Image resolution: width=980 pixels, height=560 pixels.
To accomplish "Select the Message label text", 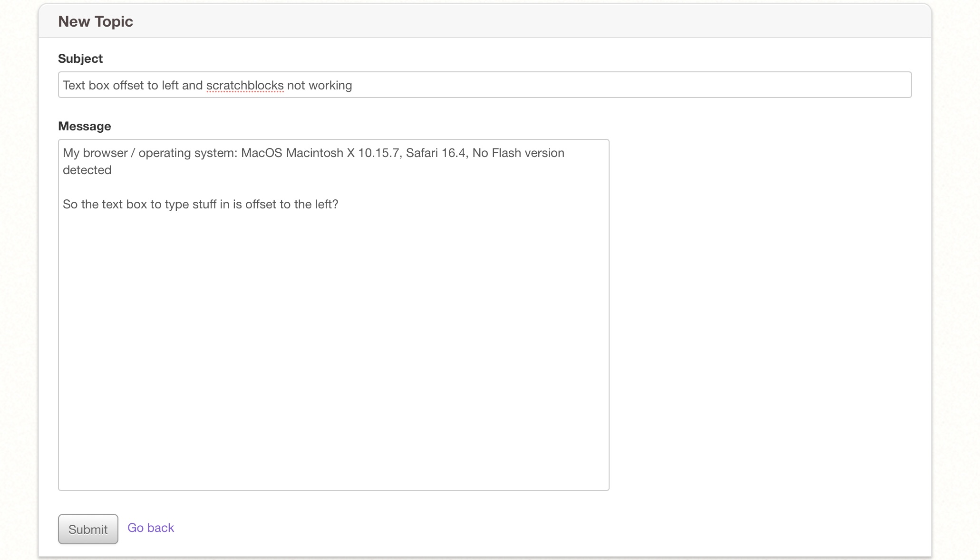I will (x=84, y=126).
